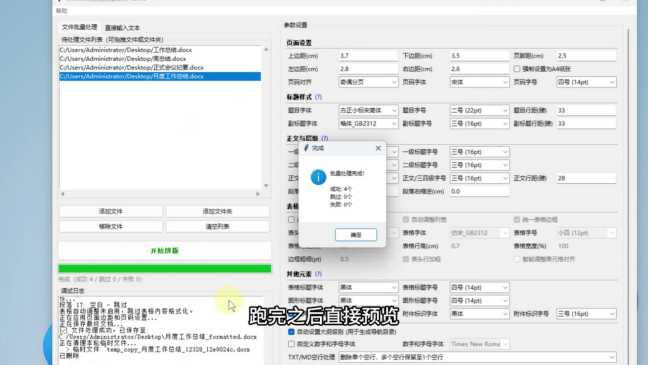
Task: Open the 页码字号 dropdown
Action: point(586,82)
